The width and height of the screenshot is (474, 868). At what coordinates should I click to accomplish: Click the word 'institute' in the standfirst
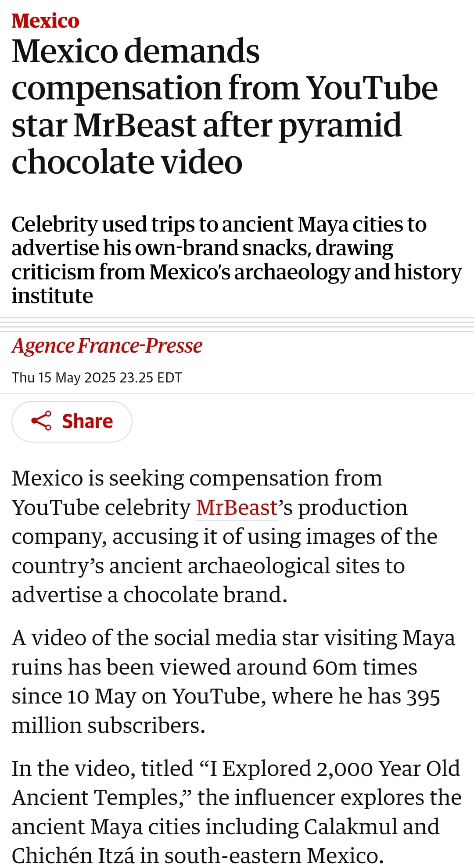pos(52,296)
